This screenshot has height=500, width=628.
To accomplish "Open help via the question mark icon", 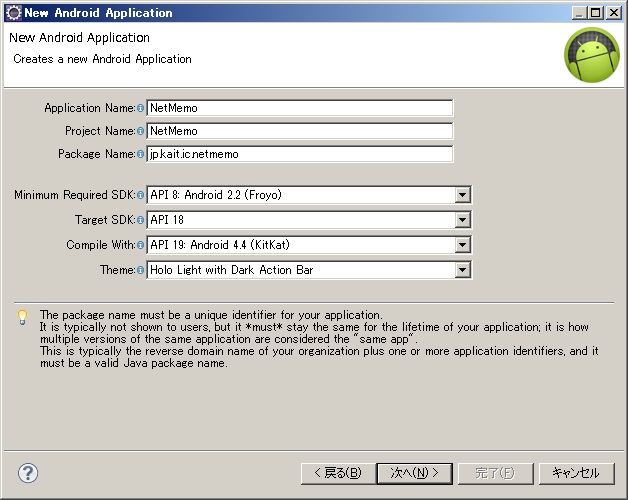I will pos(28,473).
